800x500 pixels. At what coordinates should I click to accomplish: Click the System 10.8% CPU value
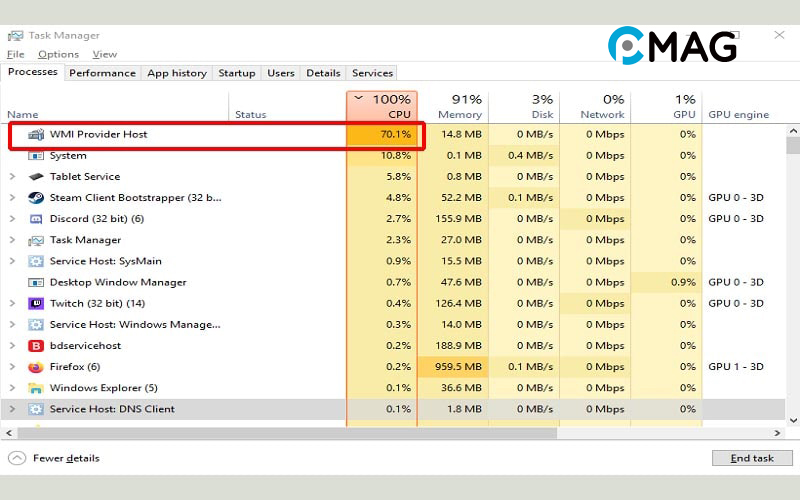click(x=395, y=156)
